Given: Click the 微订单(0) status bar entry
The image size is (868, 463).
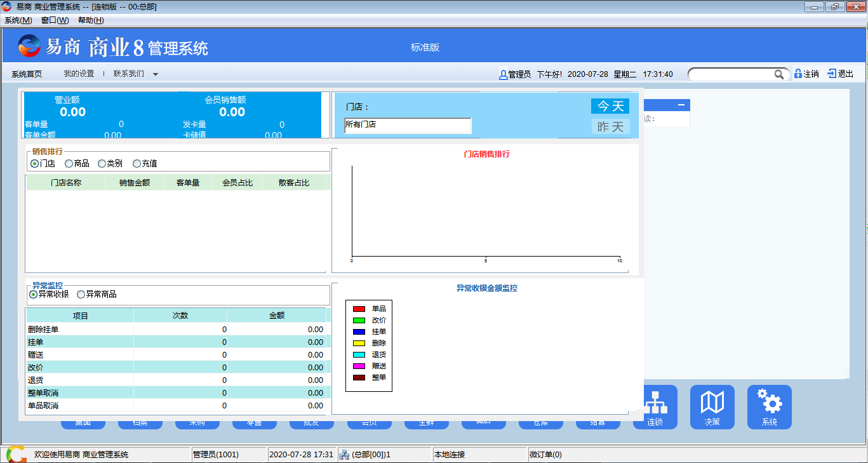Looking at the screenshot, I should 696,455.
